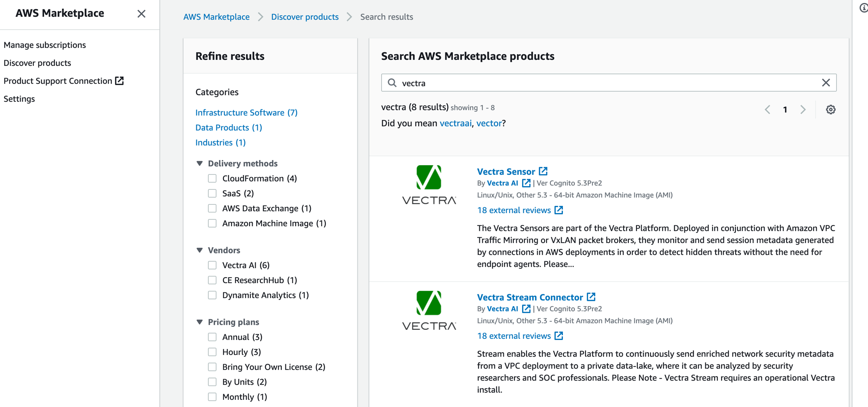Enable the CloudFormation delivery method checkbox

(x=212, y=178)
